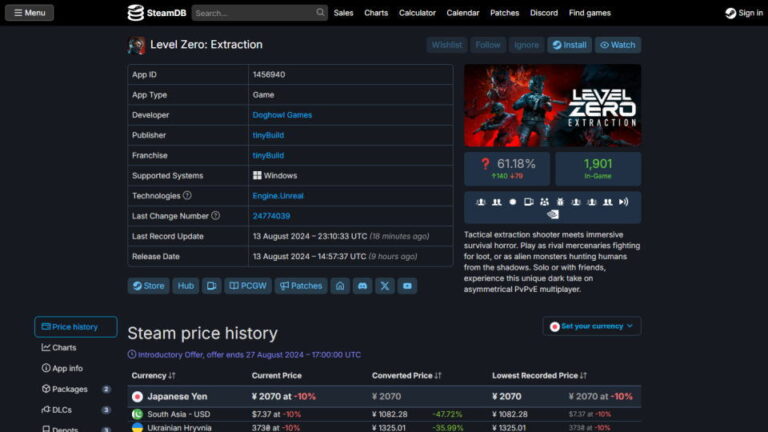Sort the table by Currency column
Screen dimensions: 768x432
pos(153,375)
